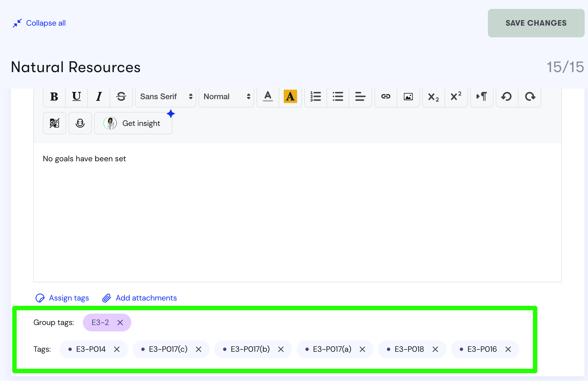Click the Natural Resources heading
Viewport: 588px width, 381px height.
pos(76,67)
